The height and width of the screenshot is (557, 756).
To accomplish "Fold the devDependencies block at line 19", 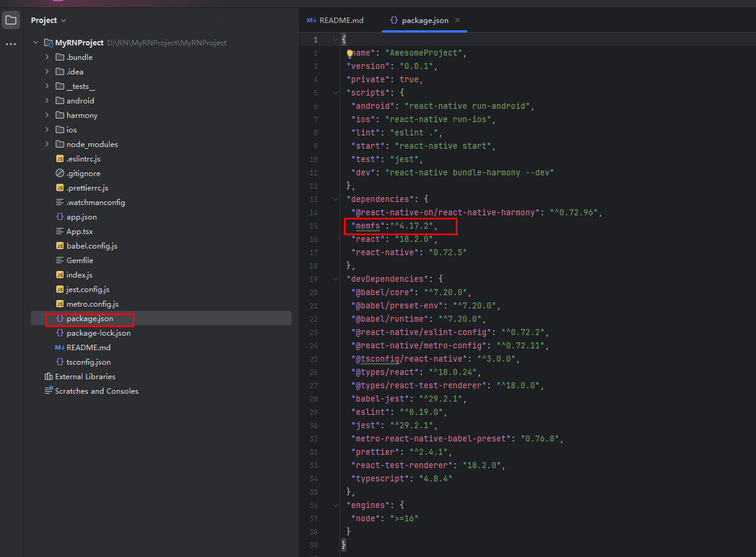I will pos(335,279).
